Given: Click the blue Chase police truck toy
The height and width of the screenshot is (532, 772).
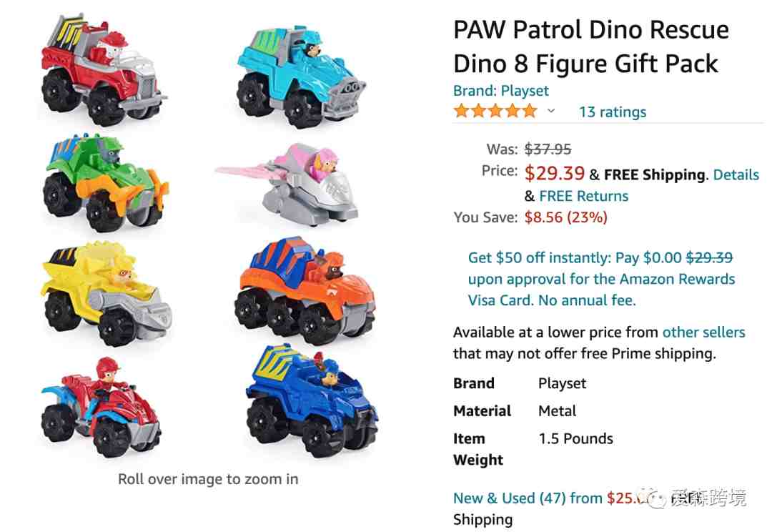Looking at the screenshot, I should point(311,401).
